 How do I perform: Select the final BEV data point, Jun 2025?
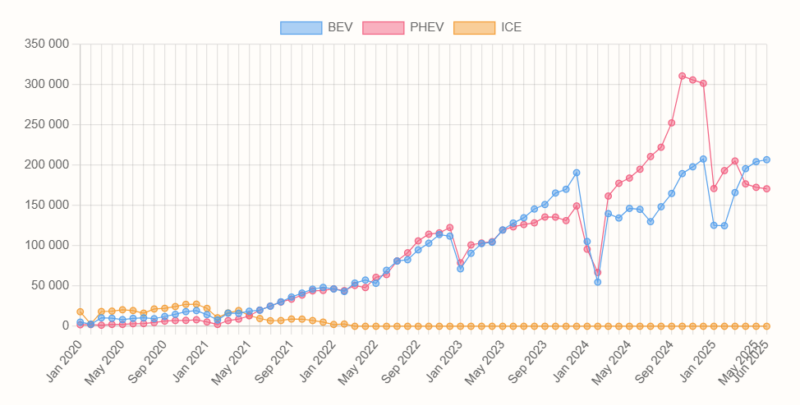click(x=767, y=160)
